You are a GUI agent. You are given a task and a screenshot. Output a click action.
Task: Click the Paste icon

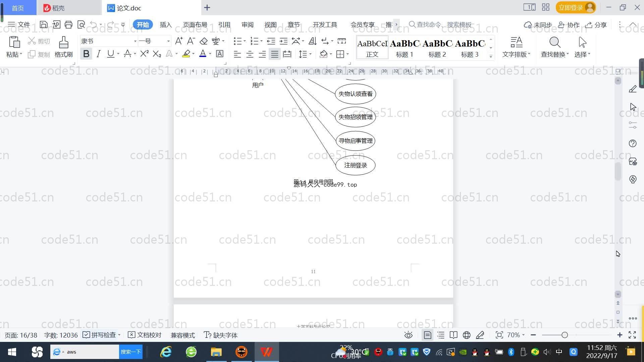click(x=14, y=43)
